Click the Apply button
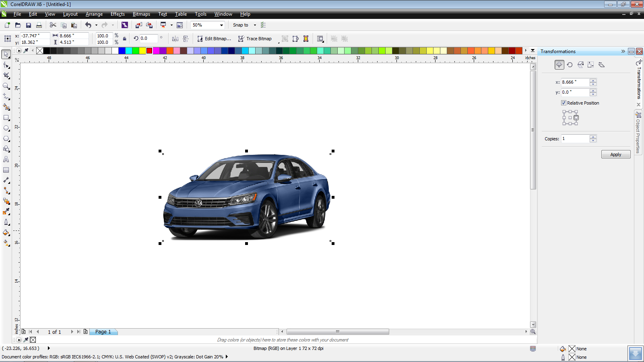Image resolution: width=644 pixels, height=362 pixels. 615,154
